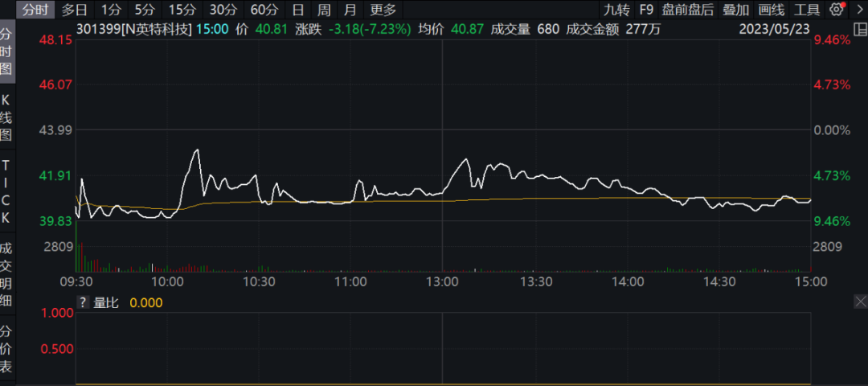Click the 成交量 value 680
The height and width of the screenshot is (386, 868).
(x=547, y=30)
